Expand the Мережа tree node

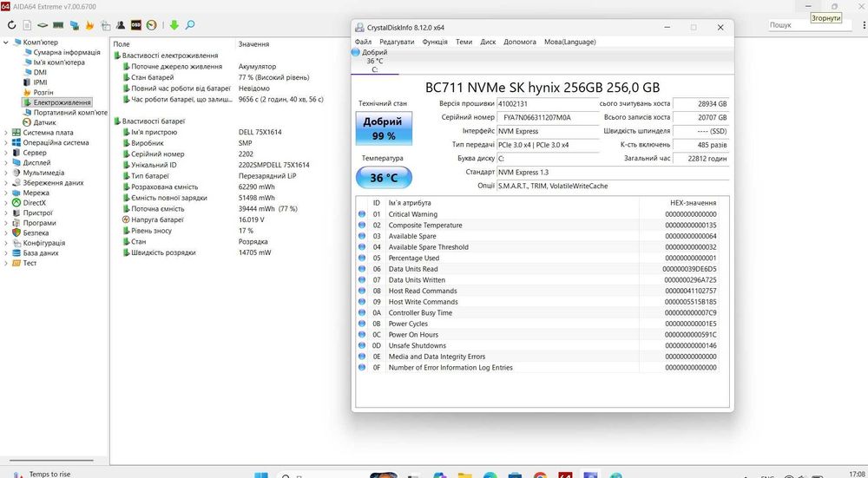pos(5,193)
